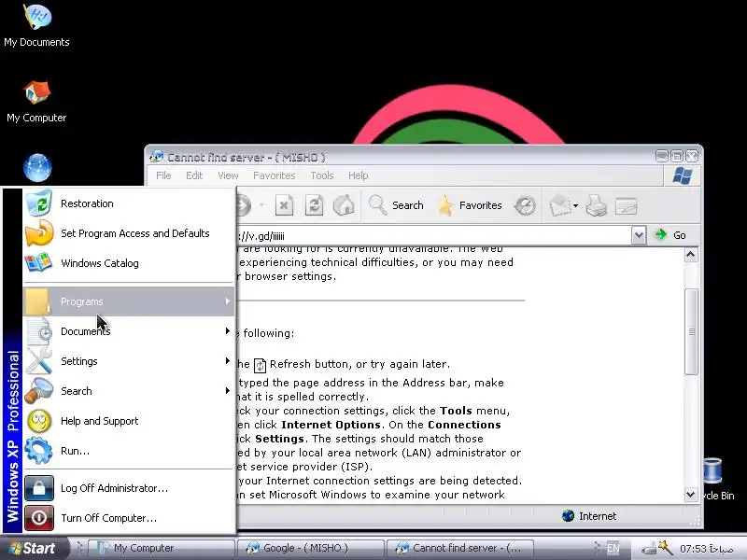
Task: Click the Turn Off Computer power icon
Action: tap(39, 518)
